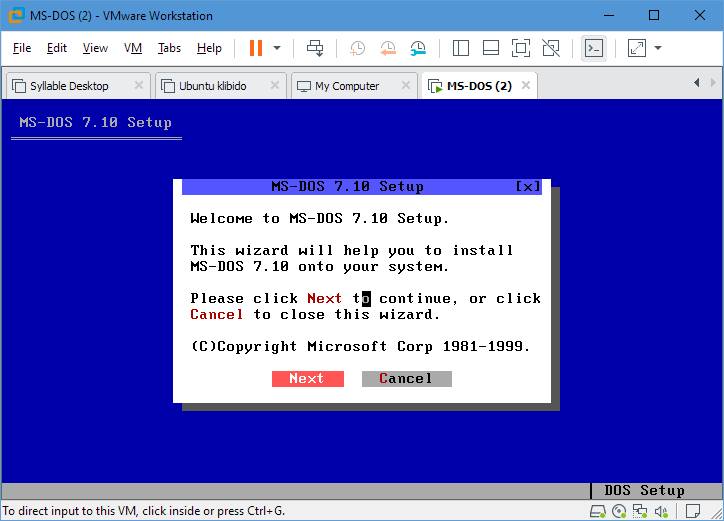Enter full screen mode
The height and width of the screenshot is (521, 724).
(x=520, y=48)
